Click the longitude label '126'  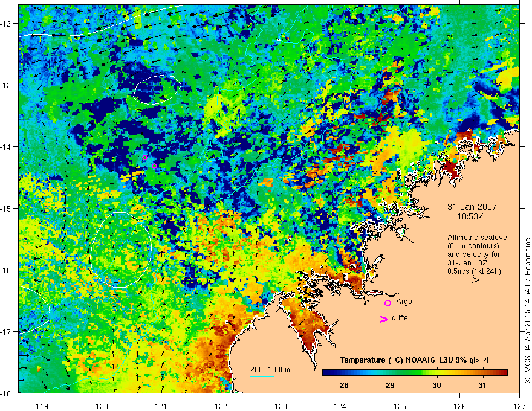[459, 406]
